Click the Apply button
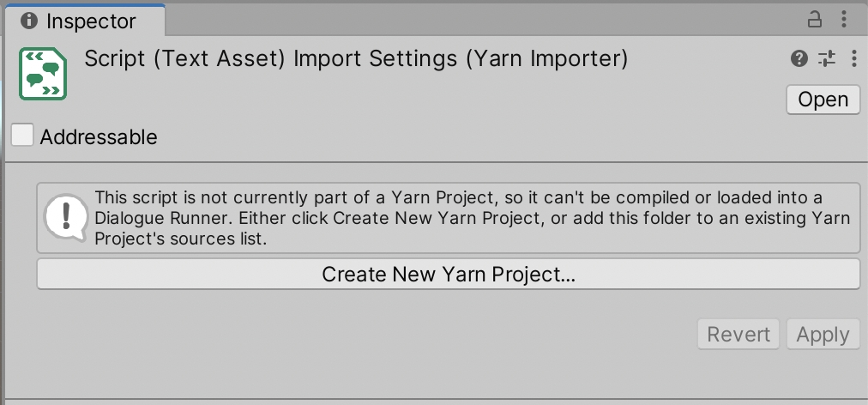Screen dimensions: 868x405 click(x=823, y=335)
